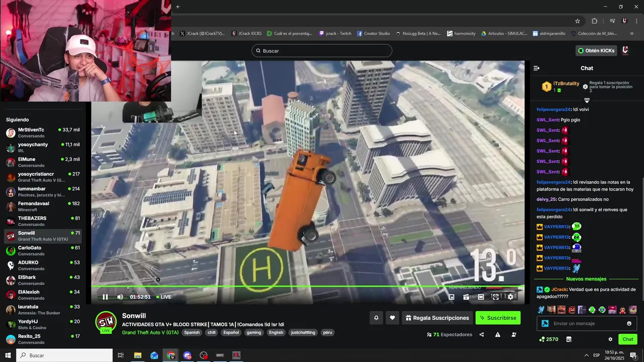Click the Buscar search field in Kick
The image size is (644, 362).
(x=322, y=51)
